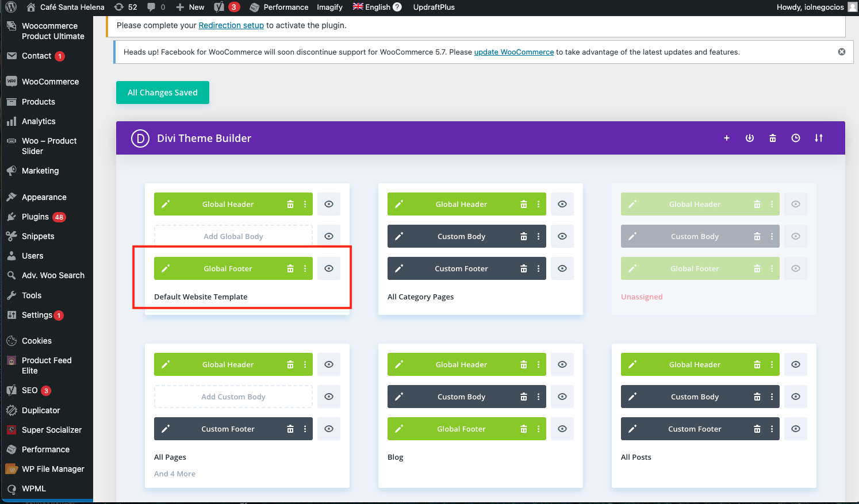The width and height of the screenshot is (859, 504).
Task: Open options menu for All Posts Global Header
Action: 772,364
